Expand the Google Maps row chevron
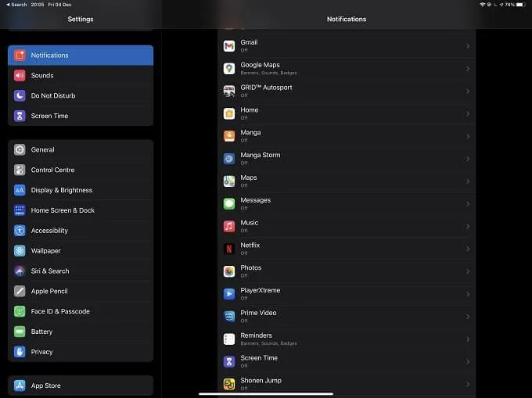The width and height of the screenshot is (532, 398). point(468,69)
